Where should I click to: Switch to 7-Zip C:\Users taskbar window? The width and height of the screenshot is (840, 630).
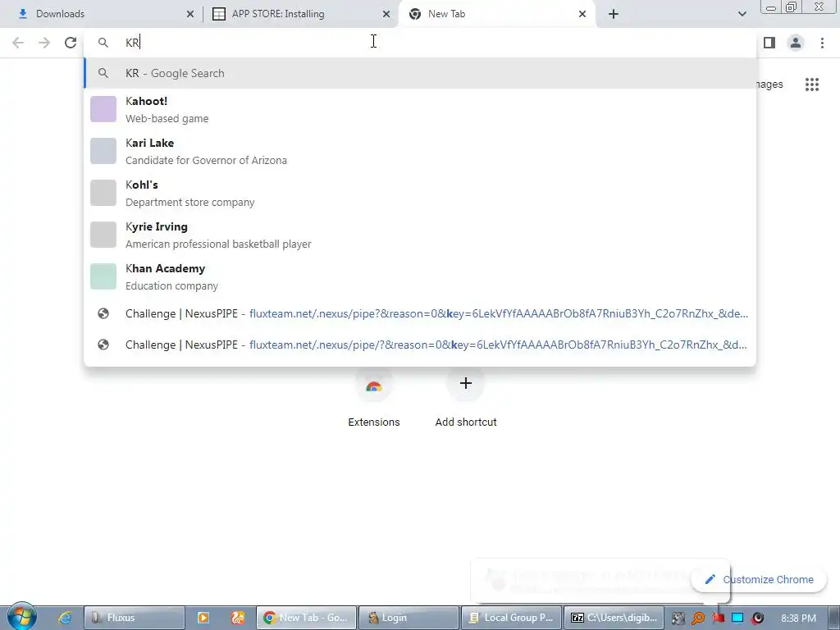[x=614, y=618]
